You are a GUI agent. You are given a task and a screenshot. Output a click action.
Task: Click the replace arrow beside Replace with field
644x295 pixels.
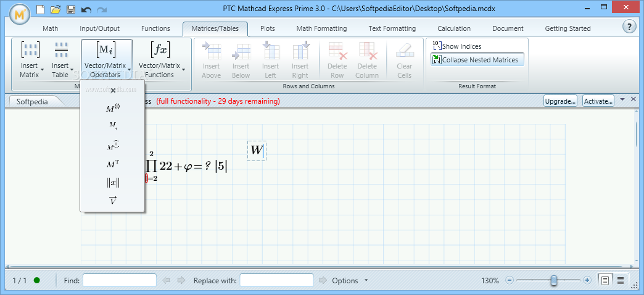coord(323,281)
